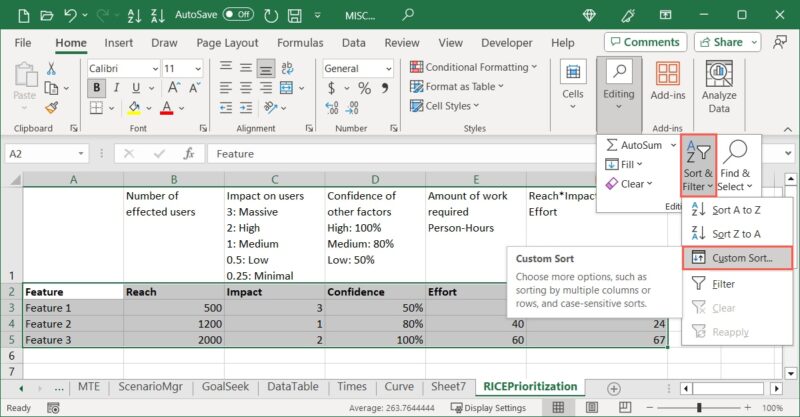The image size is (800, 417).
Task: Toggle Italic formatting
Action: coord(116,88)
